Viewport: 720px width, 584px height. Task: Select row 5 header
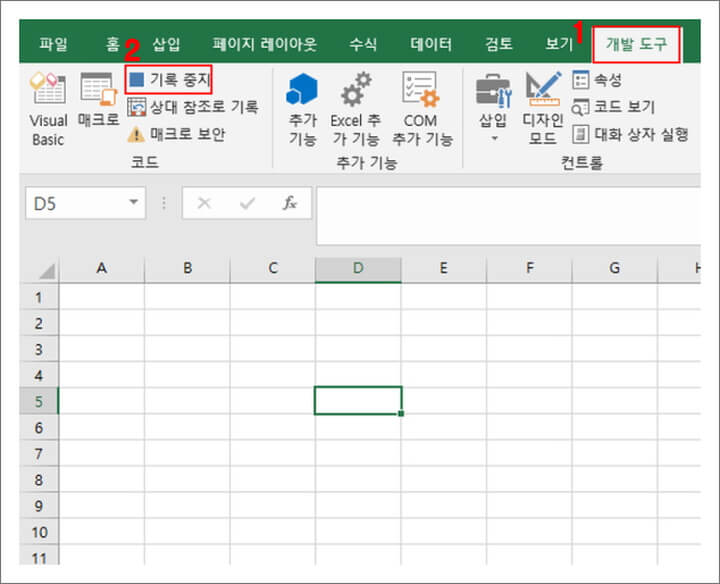[39, 401]
